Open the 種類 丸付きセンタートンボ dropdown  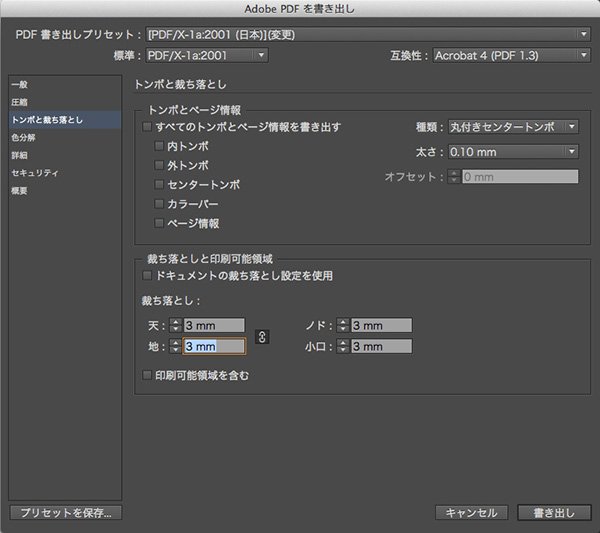pos(513,127)
